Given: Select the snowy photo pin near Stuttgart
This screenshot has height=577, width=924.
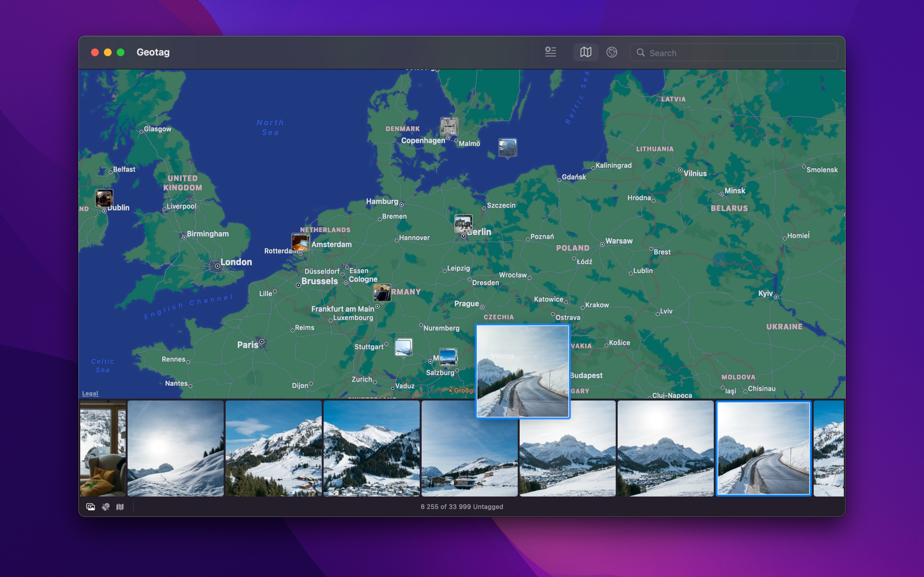Looking at the screenshot, I should (x=403, y=347).
